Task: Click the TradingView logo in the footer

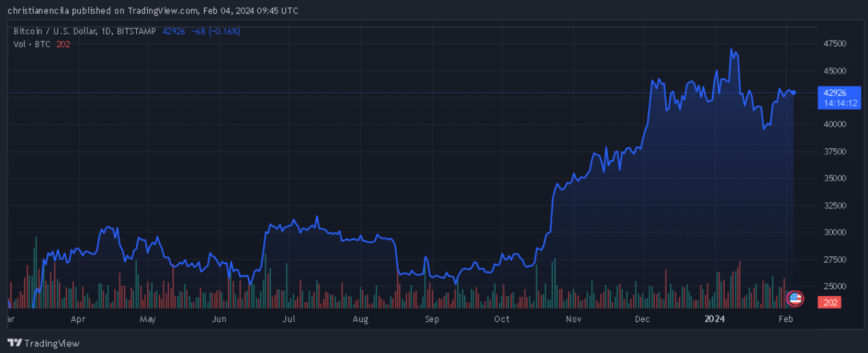Action: tap(43, 343)
